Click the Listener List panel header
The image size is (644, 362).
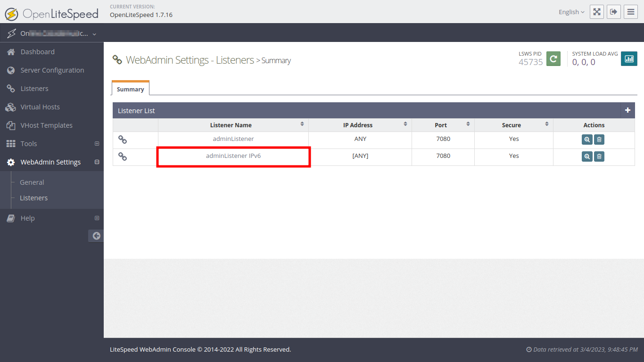point(374,110)
